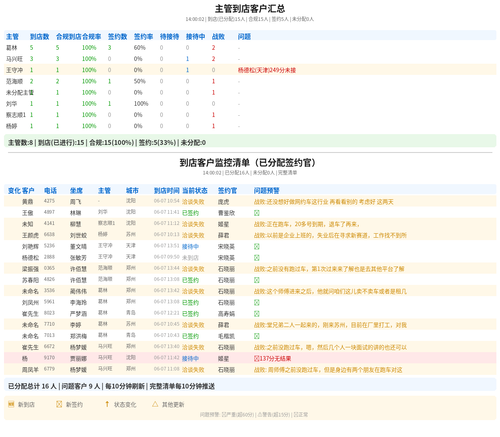Click the green check icon in row 5961
The width and height of the screenshot is (500, 437).
pos(257,303)
